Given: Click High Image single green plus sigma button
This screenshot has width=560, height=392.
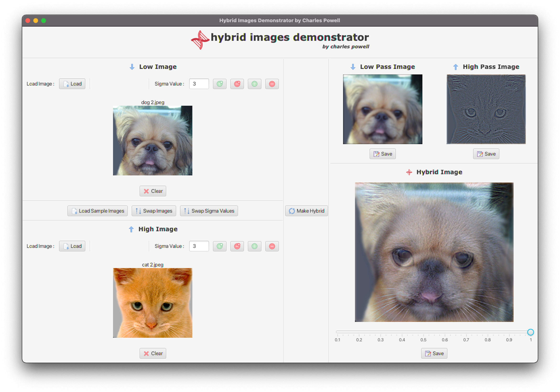Looking at the screenshot, I should [254, 246].
